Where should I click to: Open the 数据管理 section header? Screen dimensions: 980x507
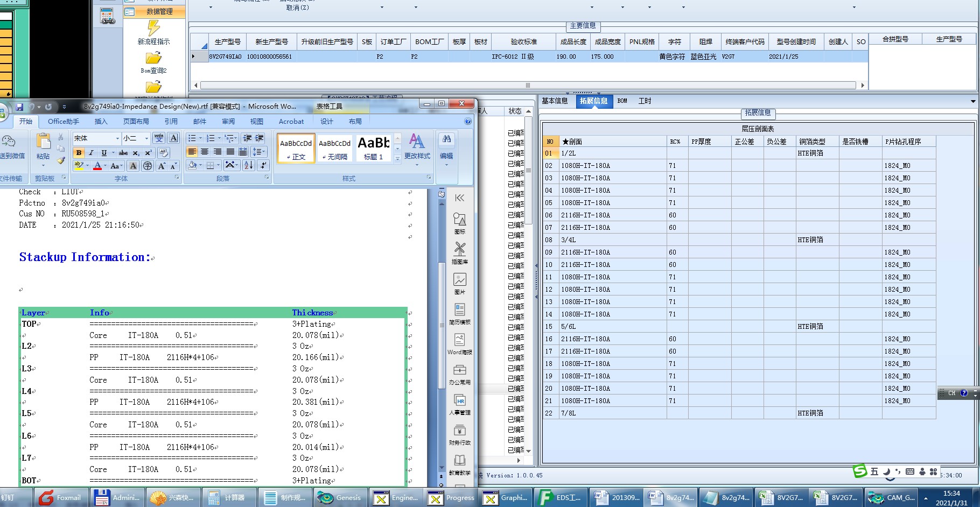pos(155,11)
